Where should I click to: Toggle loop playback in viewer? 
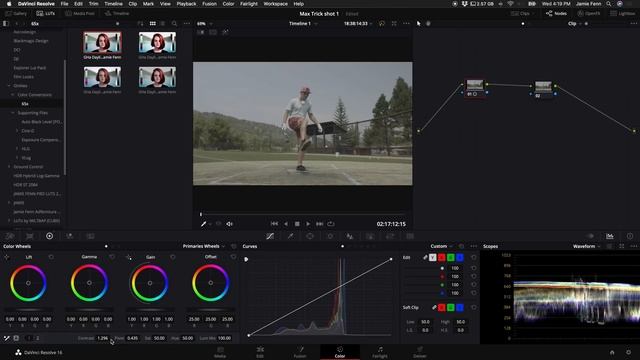click(331, 224)
